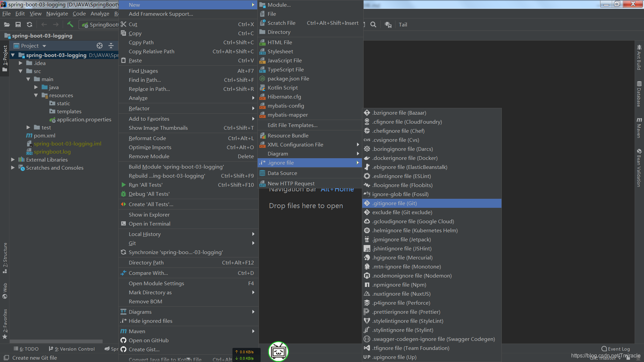The image size is (644, 362).
Task: Click the Save All toolbar icon
Action: (18, 24)
